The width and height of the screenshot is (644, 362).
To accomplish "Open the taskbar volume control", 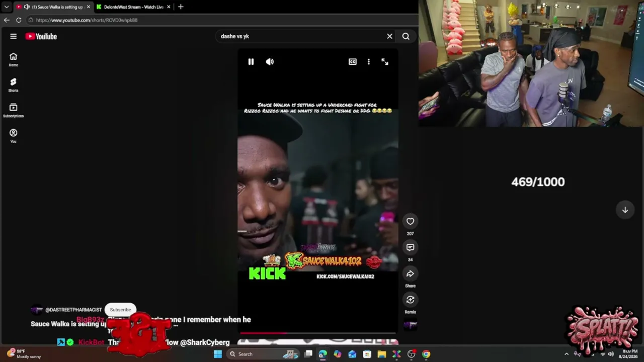I will pos(611,354).
